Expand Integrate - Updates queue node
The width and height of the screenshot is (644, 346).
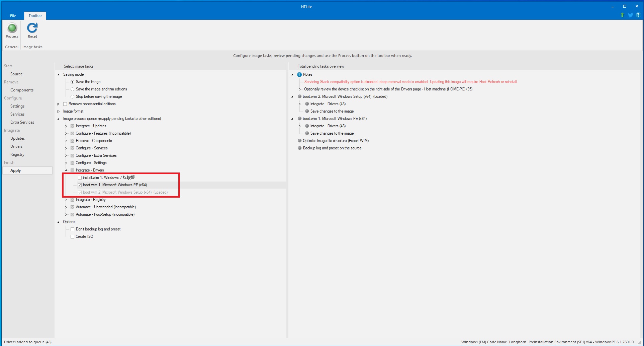(x=66, y=126)
